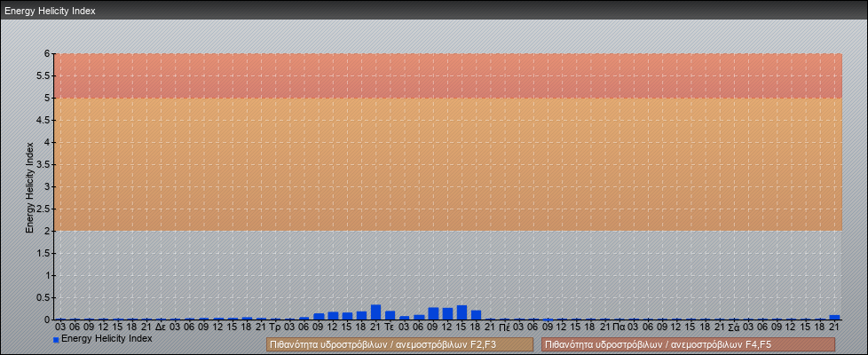Click the tallest bar just before Τε label
The image size is (868, 355).
coord(375,312)
